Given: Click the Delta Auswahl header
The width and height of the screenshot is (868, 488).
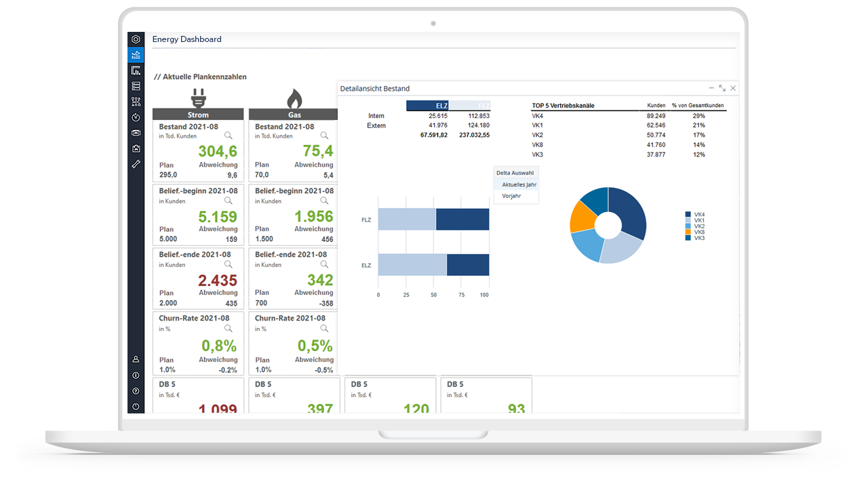Looking at the screenshot, I should coord(515,173).
